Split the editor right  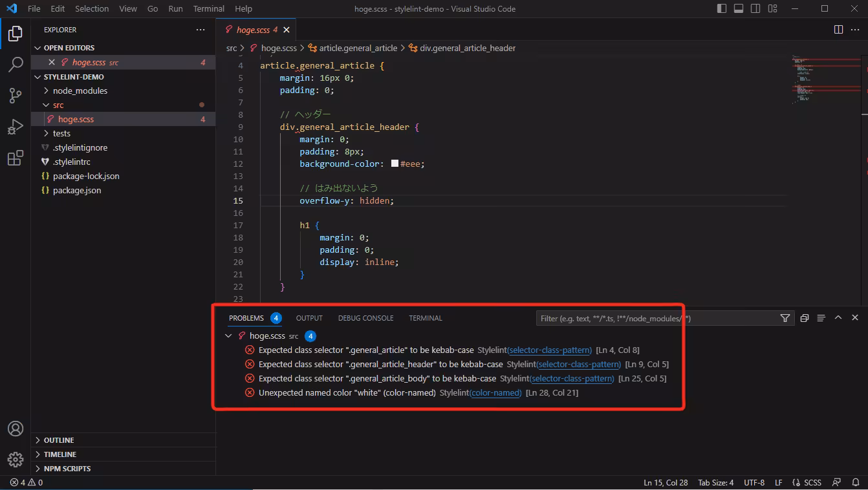[838, 30]
